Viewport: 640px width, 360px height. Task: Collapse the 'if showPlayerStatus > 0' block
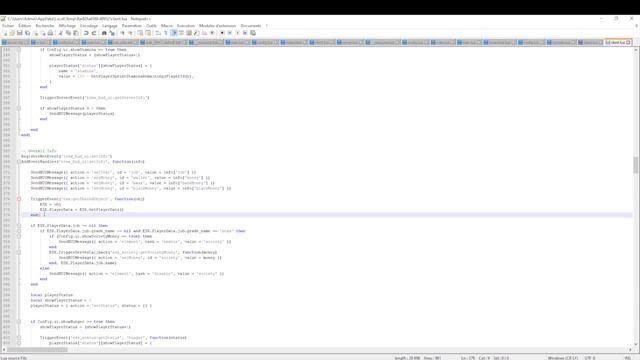click(19, 108)
